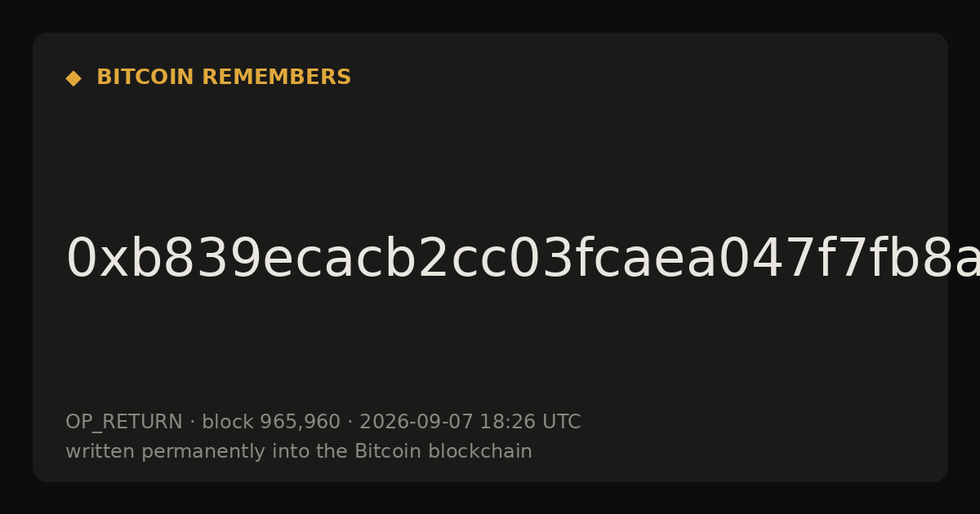This screenshot has height=514, width=980.
Task: Click the gold diamond icon
Action: coord(73,78)
